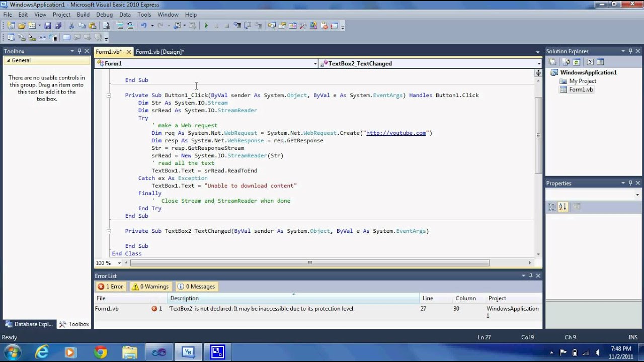Switch Properties to Categorized view

click(x=552, y=207)
